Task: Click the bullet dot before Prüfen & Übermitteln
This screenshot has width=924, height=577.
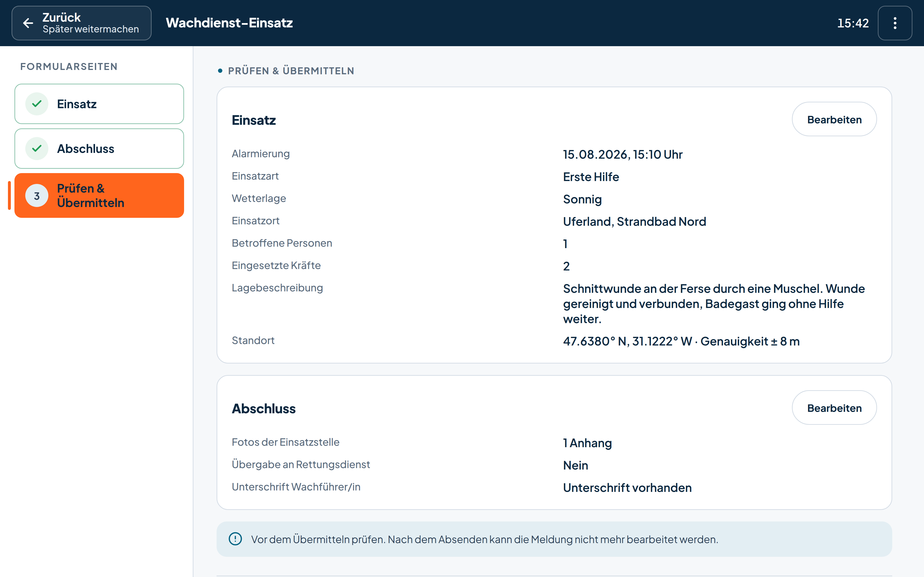Action: [220, 71]
